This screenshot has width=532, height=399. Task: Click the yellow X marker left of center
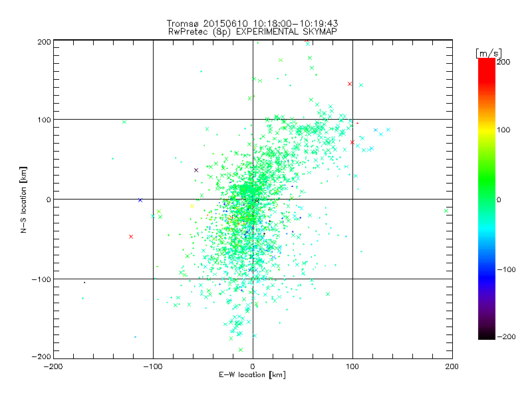pos(192,206)
